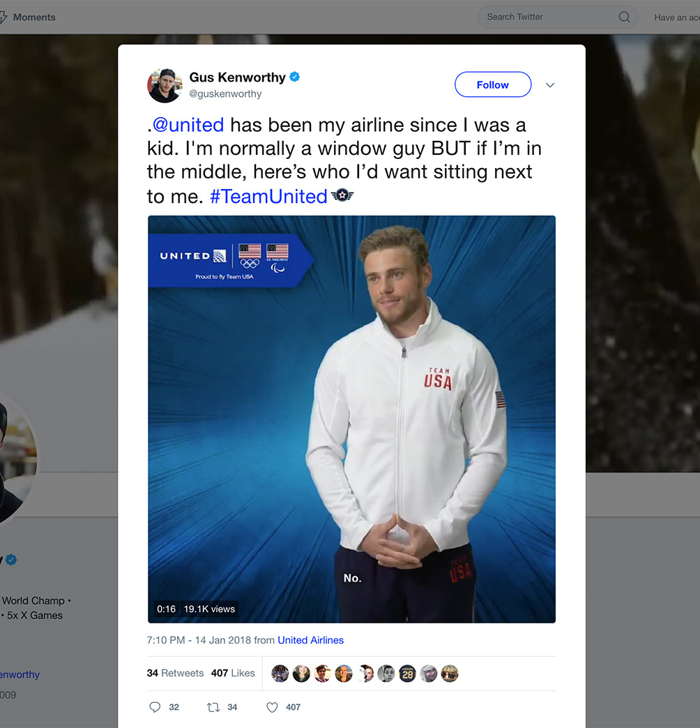Click the @guskenworthy handle

click(x=225, y=94)
